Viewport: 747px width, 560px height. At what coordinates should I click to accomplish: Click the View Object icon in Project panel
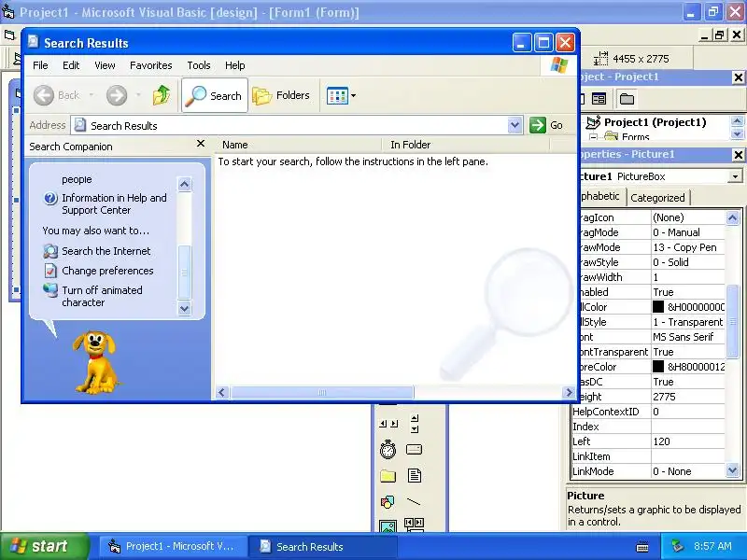[x=599, y=99]
